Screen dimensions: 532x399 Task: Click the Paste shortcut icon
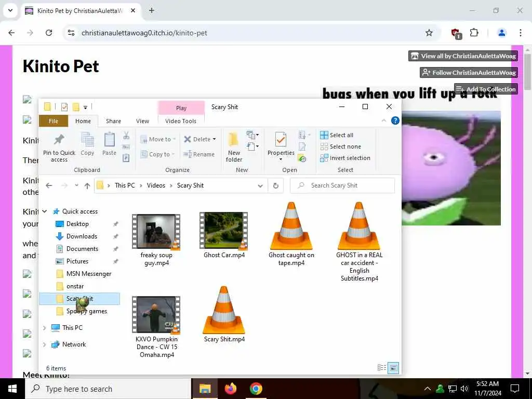(x=126, y=158)
